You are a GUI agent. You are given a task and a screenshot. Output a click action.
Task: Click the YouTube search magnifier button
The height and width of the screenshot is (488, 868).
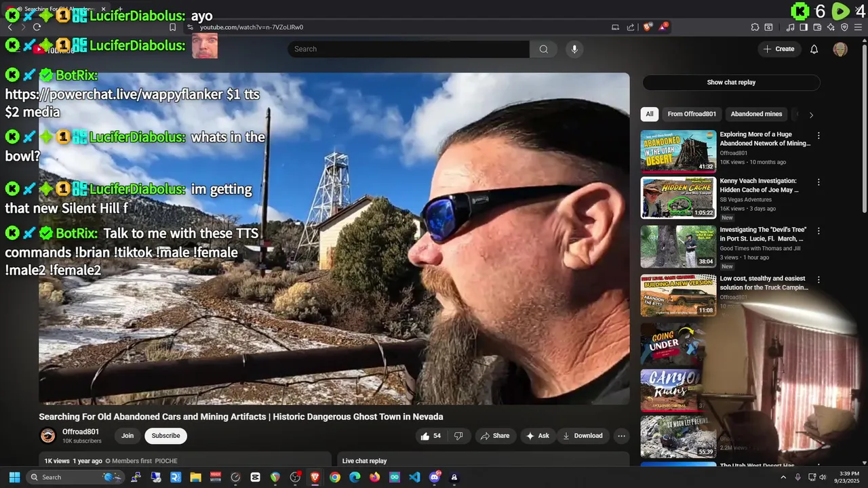[x=543, y=49]
